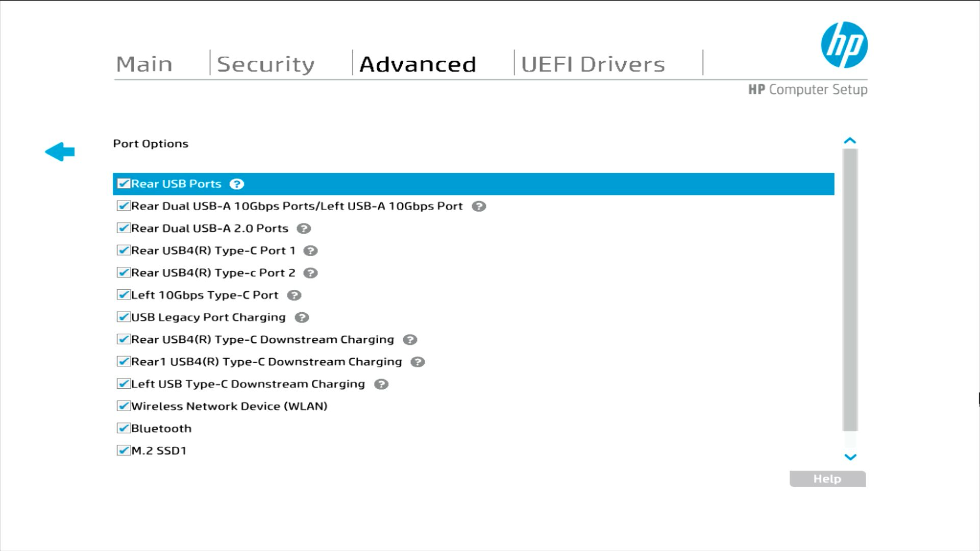Toggle the M.2 SSD1 checkbox

point(123,450)
